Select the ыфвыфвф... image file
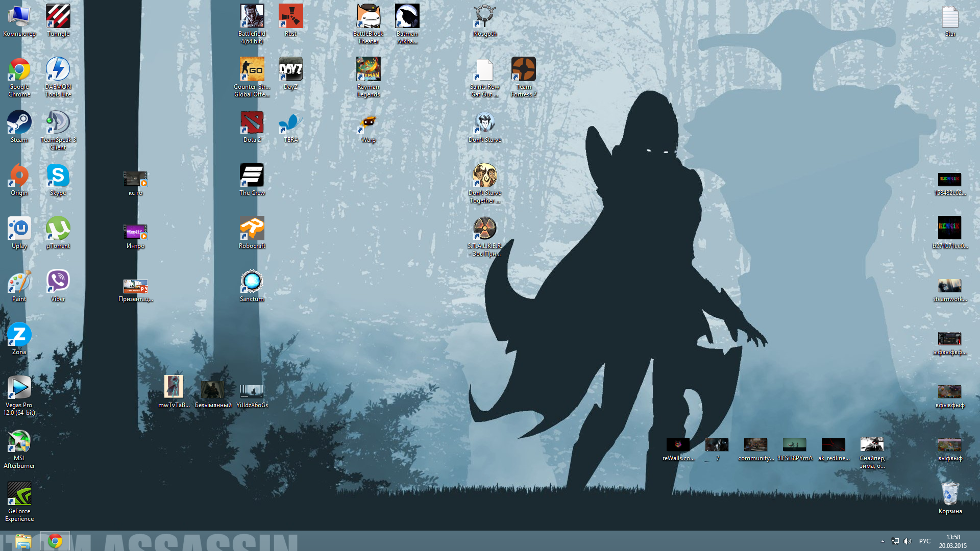 (x=950, y=343)
